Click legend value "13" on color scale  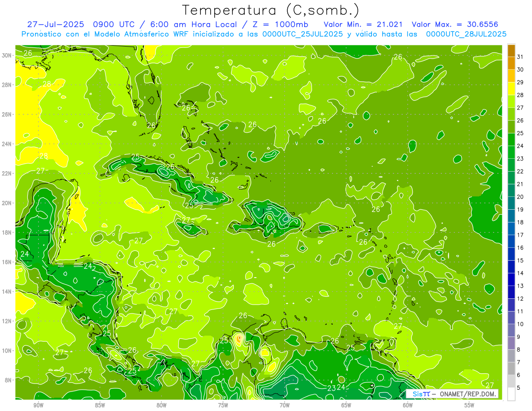pos(520,286)
